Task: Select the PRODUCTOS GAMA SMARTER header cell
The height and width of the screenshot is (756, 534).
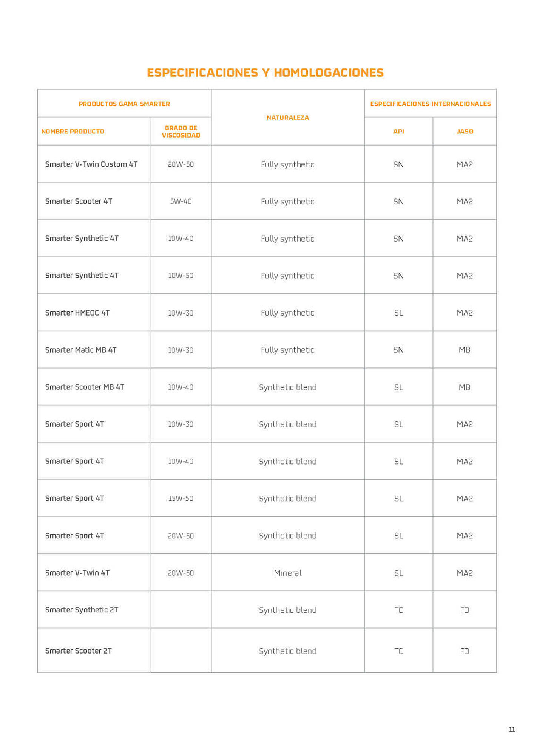Action: 124,104
